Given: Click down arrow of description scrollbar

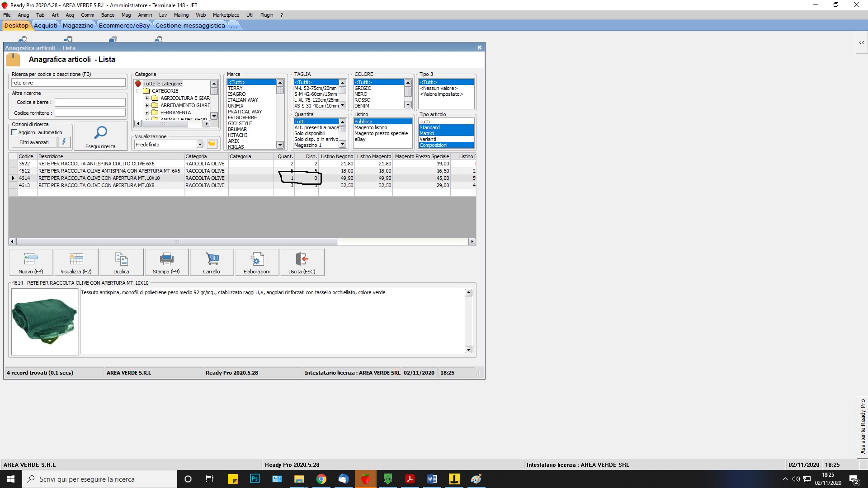Looking at the screenshot, I should pos(468,349).
